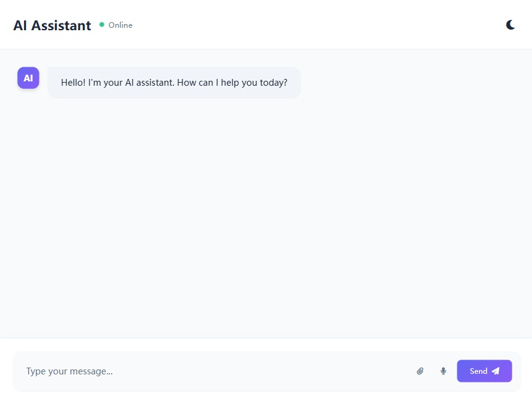Viewport: 532px width, 404px height.
Task: Select the AI greeting message bubble
Action: (174, 83)
